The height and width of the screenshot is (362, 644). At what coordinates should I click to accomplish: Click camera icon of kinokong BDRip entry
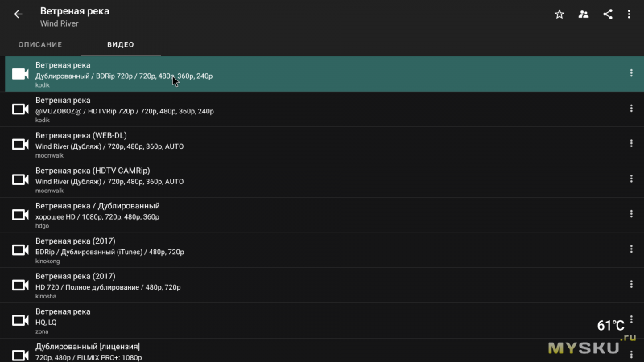pos(20,250)
